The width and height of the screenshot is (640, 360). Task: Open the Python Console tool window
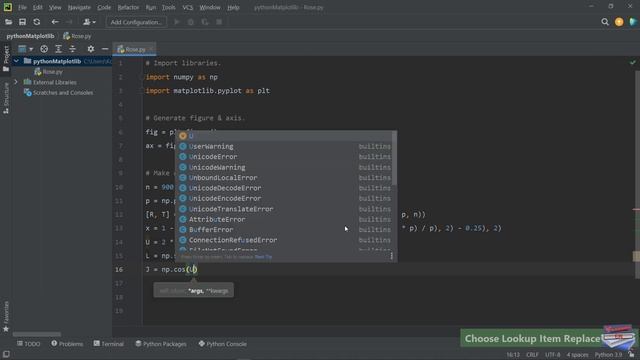pyautogui.click(x=222, y=344)
